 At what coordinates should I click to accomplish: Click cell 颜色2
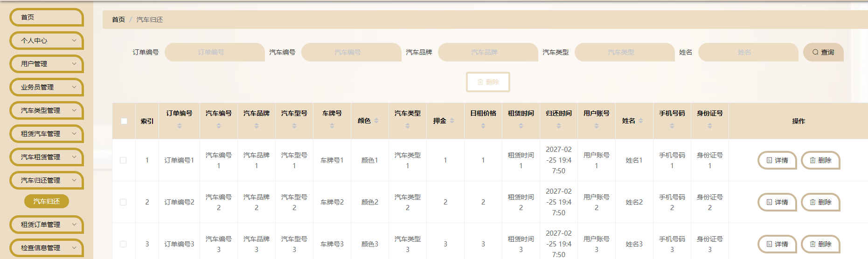click(x=370, y=202)
